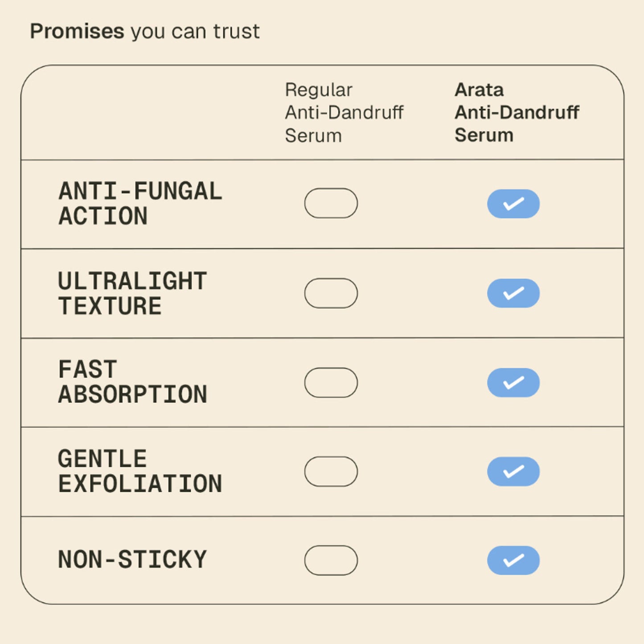Select empty pill in Anti-Fungal Action row
This screenshot has width=644, height=644.
(331, 203)
